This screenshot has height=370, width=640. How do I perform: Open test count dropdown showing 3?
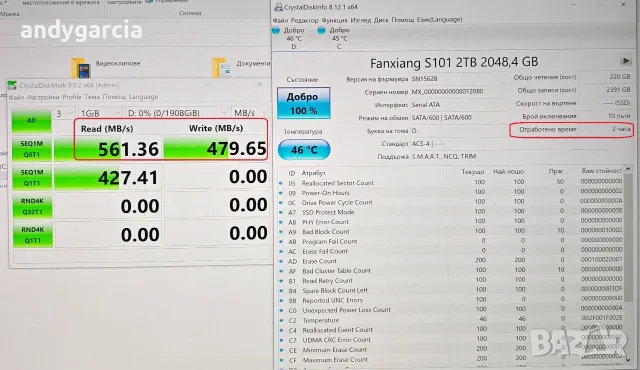(x=64, y=113)
